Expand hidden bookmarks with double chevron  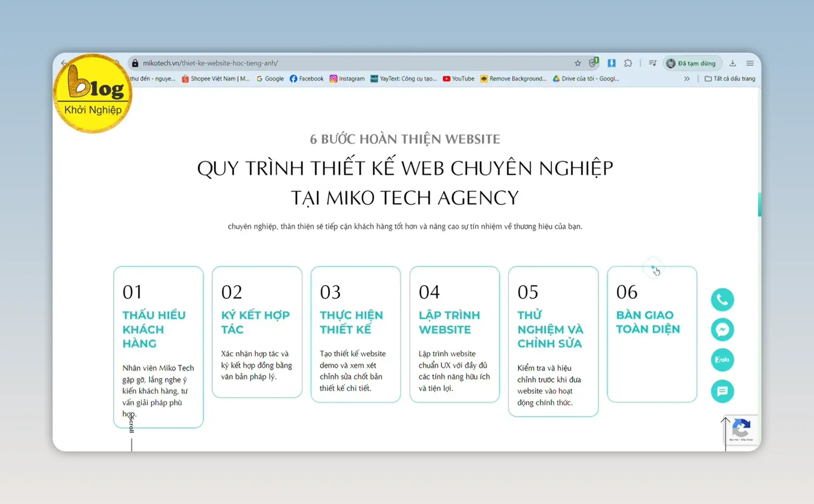(x=687, y=79)
